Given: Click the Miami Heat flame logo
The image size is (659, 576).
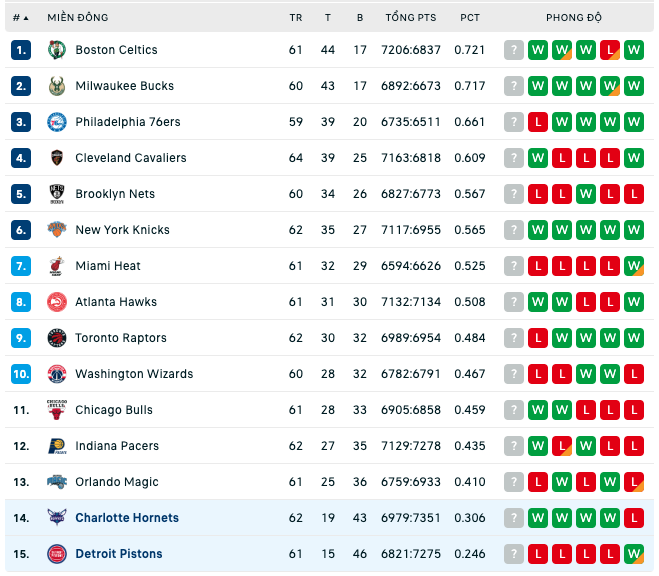Looking at the screenshot, I should point(57,266).
